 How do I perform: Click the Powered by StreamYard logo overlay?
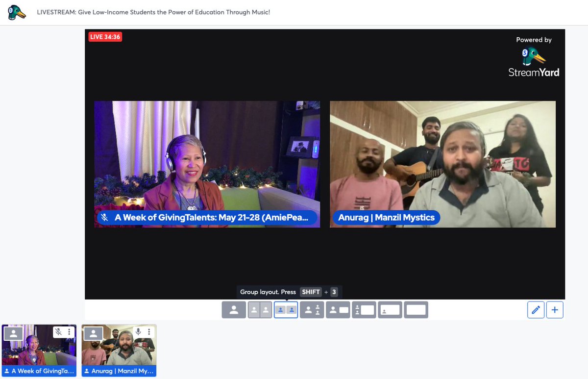coord(534,56)
